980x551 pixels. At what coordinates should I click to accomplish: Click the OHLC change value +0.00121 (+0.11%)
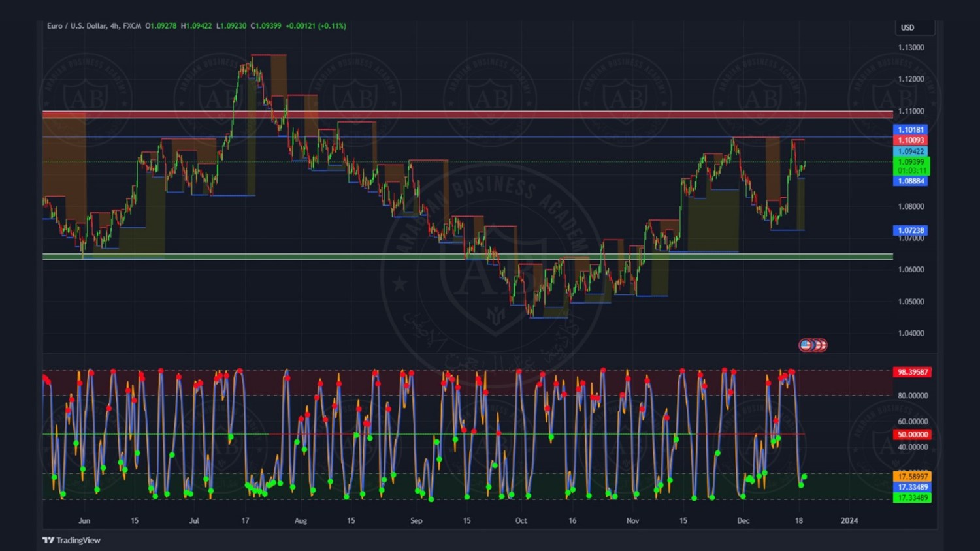[316, 26]
